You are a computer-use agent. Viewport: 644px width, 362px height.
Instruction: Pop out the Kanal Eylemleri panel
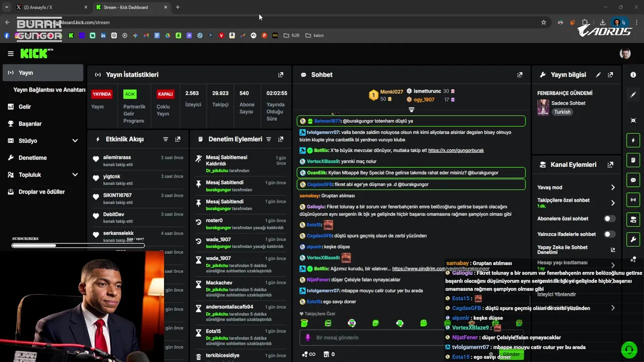click(x=610, y=164)
